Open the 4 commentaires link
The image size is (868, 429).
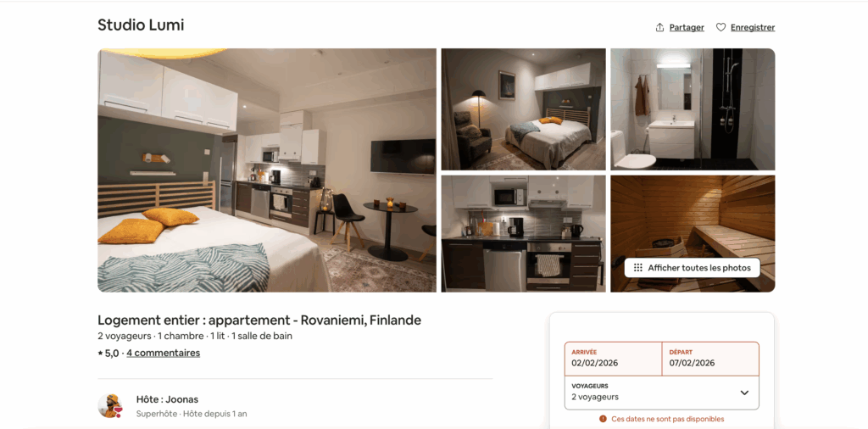pyautogui.click(x=164, y=354)
